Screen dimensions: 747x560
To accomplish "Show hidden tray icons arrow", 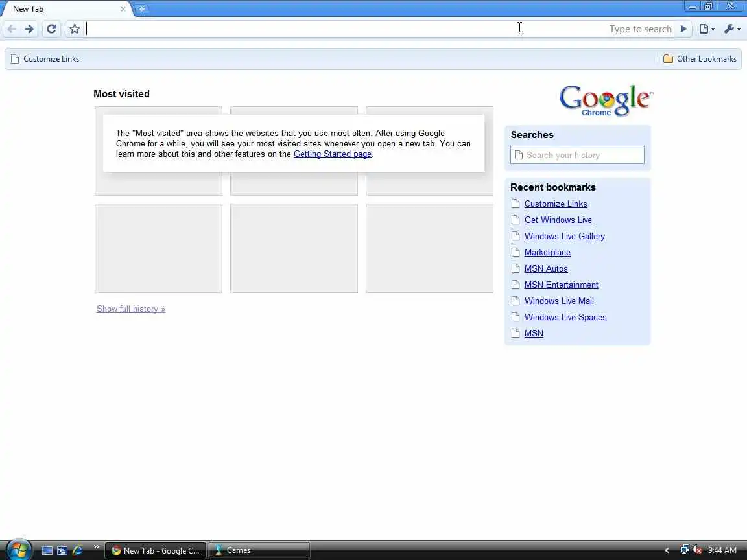I will click(x=667, y=550).
